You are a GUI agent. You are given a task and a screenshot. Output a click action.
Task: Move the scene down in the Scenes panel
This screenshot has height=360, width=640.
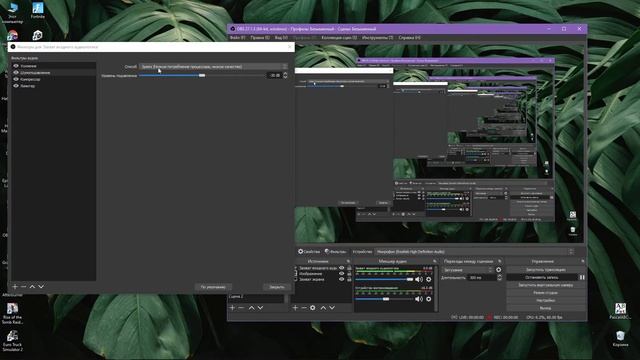(x=260, y=308)
